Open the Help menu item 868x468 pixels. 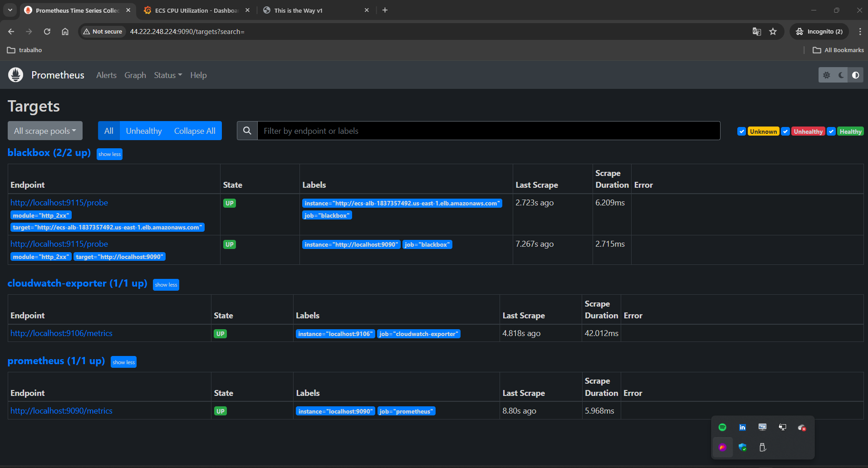tap(198, 75)
